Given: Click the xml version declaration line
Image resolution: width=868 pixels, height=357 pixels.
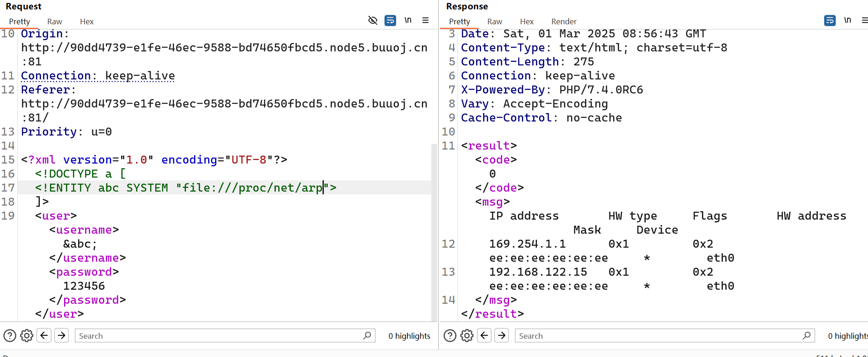Looking at the screenshot, I should (x=154, y=160).
